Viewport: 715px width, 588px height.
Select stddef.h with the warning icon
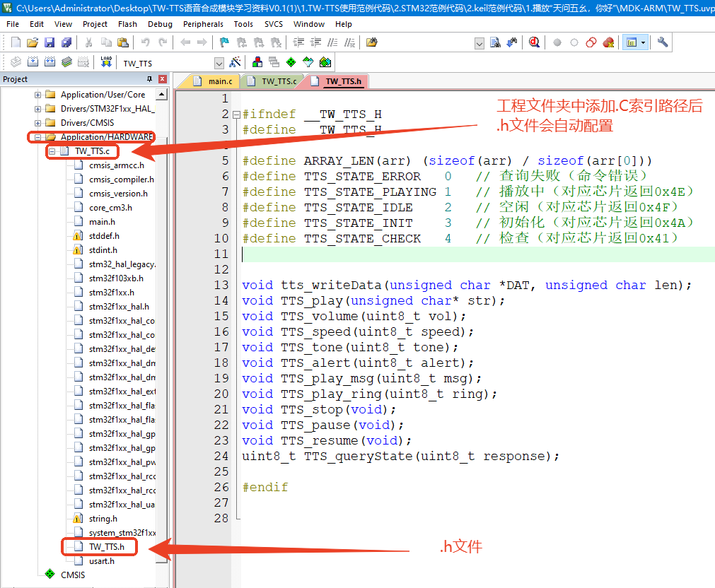point(104,236)
